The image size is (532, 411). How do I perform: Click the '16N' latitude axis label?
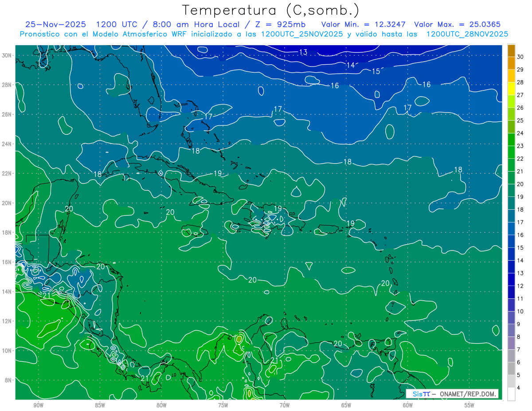tap(8, 262)
